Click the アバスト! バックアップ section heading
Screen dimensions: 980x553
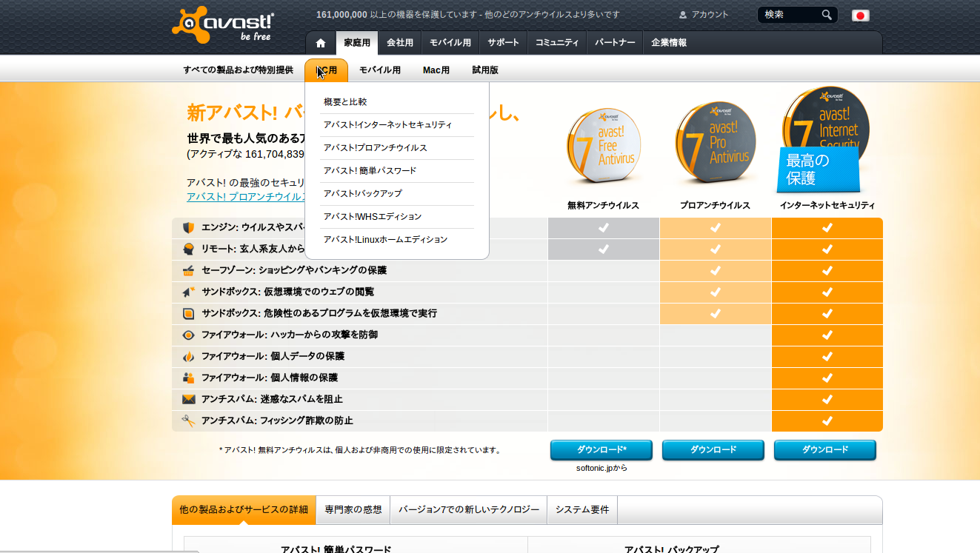point(671,549)
